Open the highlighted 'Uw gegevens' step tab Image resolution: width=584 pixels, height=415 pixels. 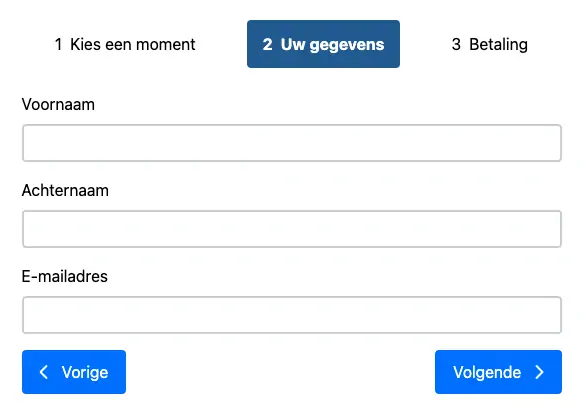[323, 44]
